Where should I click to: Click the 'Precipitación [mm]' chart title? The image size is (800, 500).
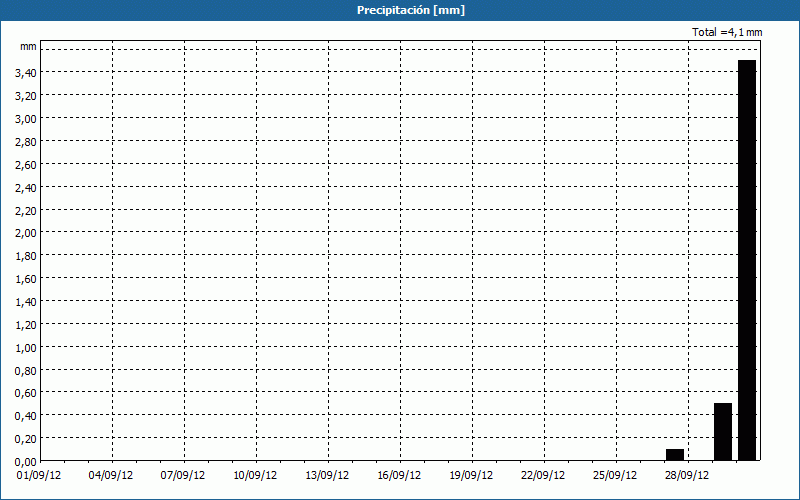point(411,10)
